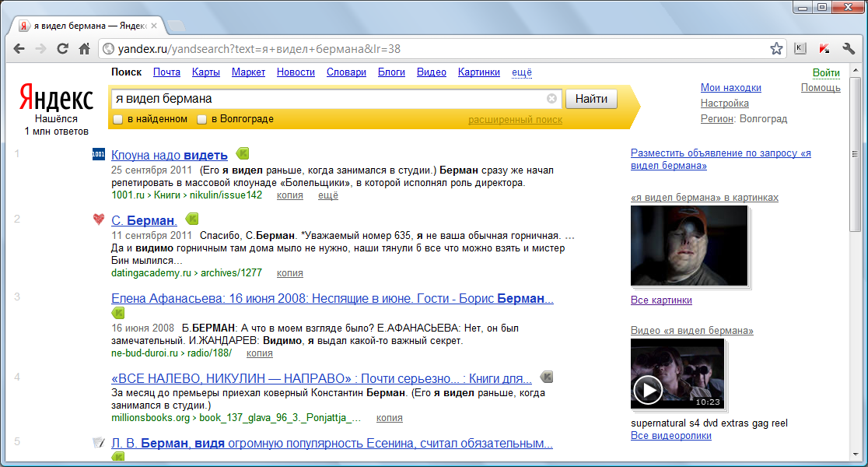Screen dimensions: 868x467
Task: Open the 'ВСЕ НАЛЕВО, НИКУЛИН — НАПРАВО' result
Action: pyautogui.click(x=322, y=379)
